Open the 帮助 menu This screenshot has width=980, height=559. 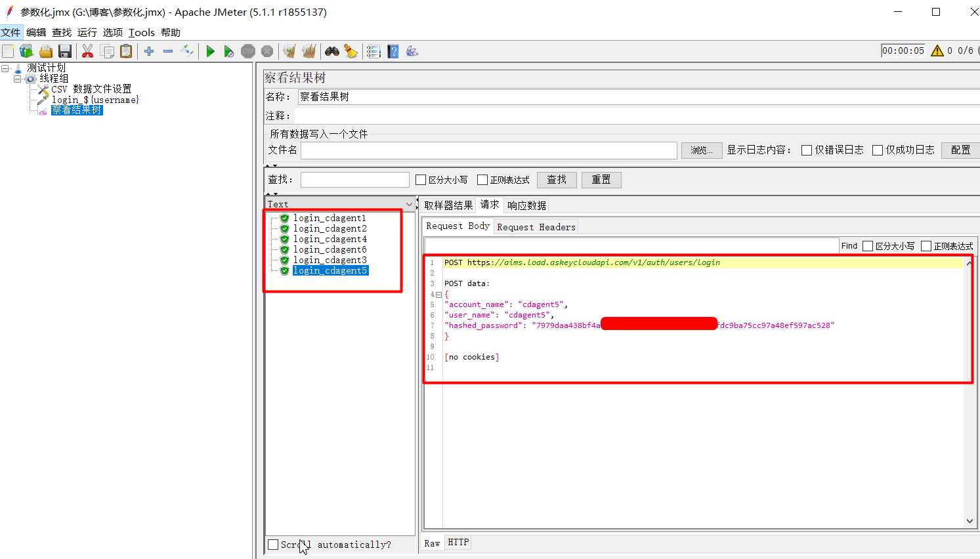pyautogui.click(x=171, y=32)
